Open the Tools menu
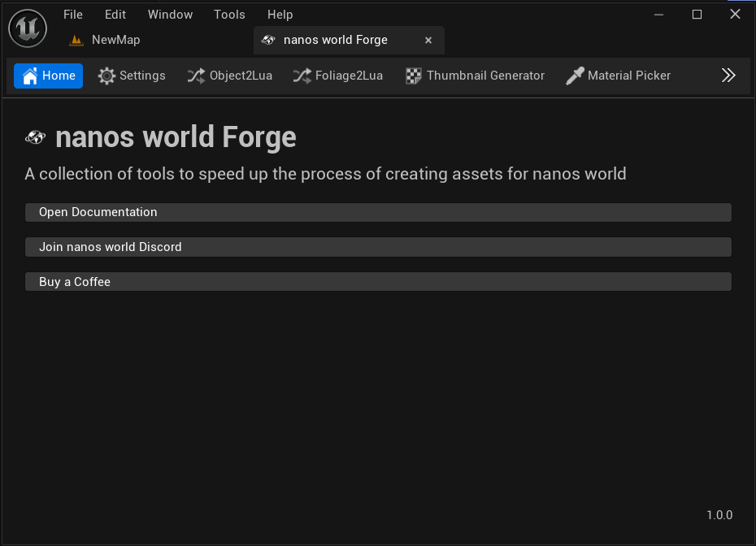The image size is (756, 546). [229, 15]
